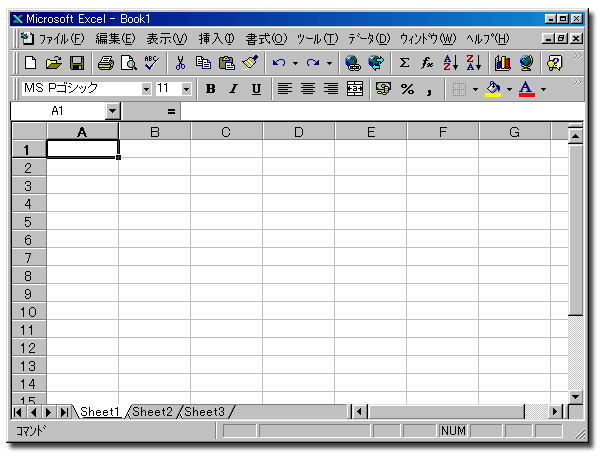Launch the Chart Wizard icon
The width and height of the screenshot is (600, 456).
pos(502,63)
